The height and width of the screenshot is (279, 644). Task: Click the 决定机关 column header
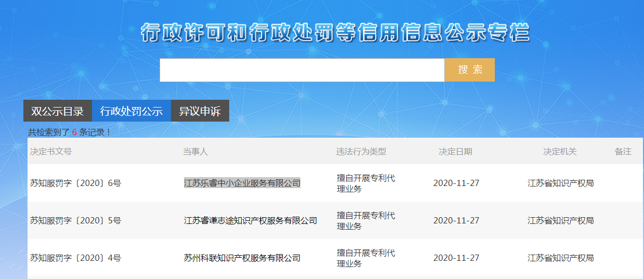[560, 152]
